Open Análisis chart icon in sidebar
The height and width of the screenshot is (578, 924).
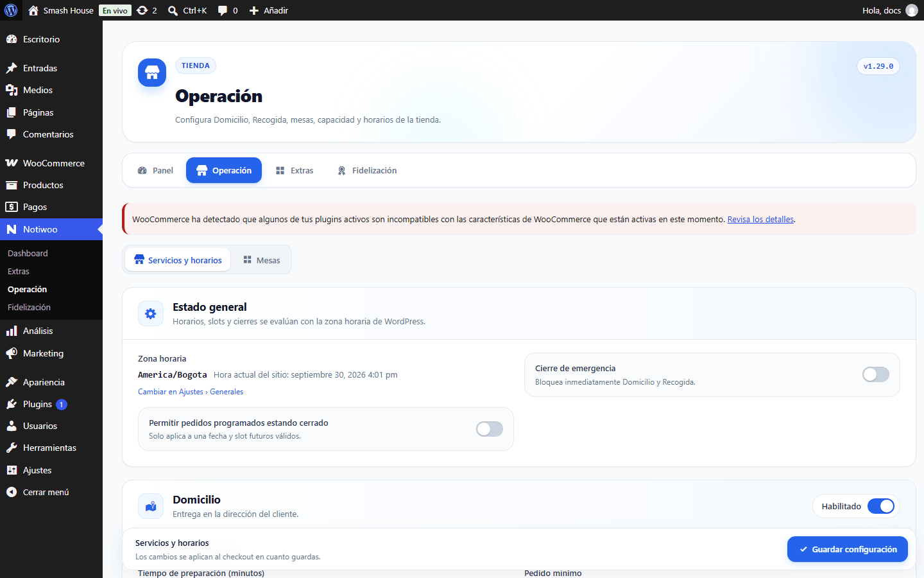pyautogui.click(x=12, y=331)
